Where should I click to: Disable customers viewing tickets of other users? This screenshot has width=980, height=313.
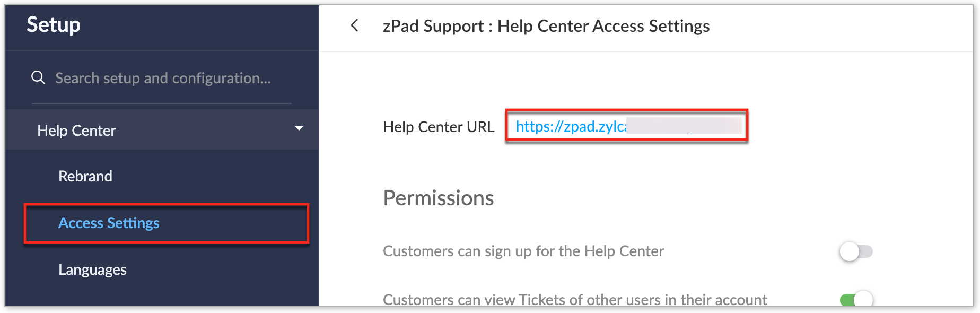pyautogui.click(x=856, y=300)
